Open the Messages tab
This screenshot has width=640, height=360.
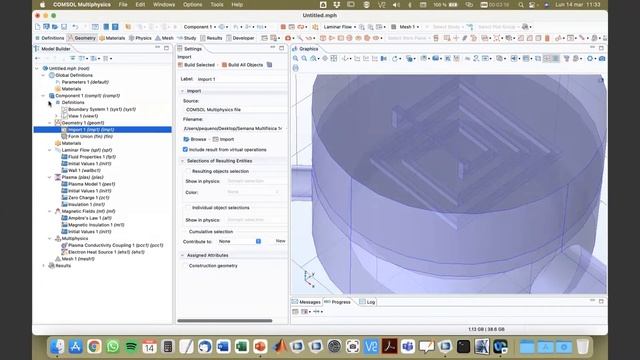click(x=307, y=302)
